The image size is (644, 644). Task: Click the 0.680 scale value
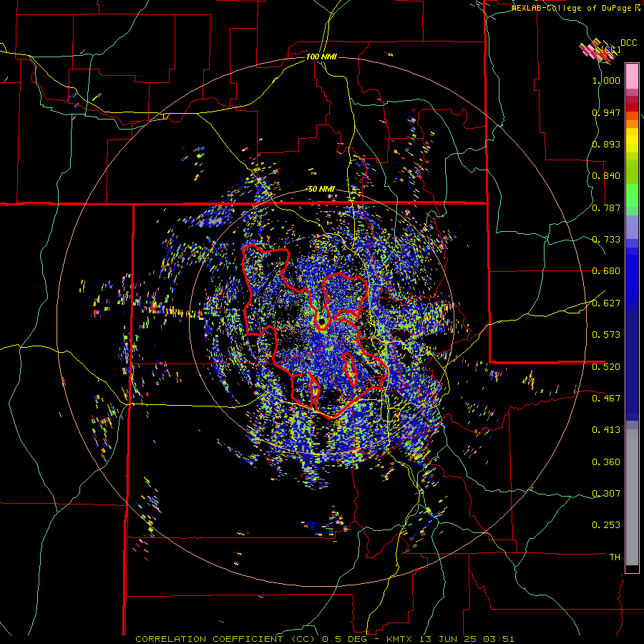(x=606, y=271)
